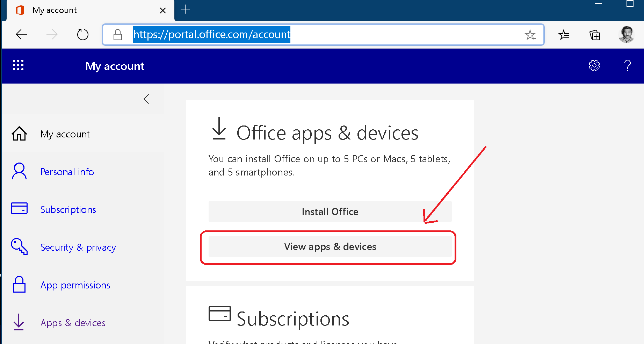The image size is (644, 344).
Task: Open Collections in the browser toolbar
Action: pyautogui.click(x=594, y=35)
